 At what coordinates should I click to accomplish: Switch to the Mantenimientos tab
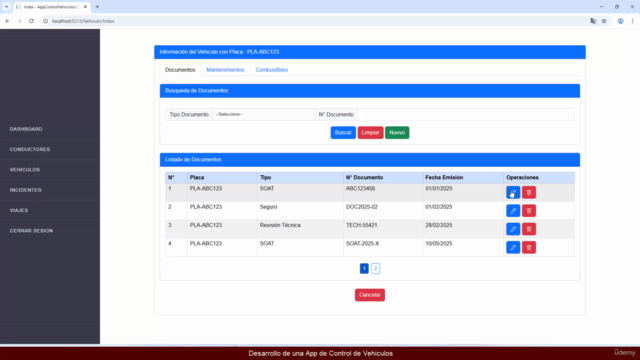pyautogui.click(x=225, y=70)
